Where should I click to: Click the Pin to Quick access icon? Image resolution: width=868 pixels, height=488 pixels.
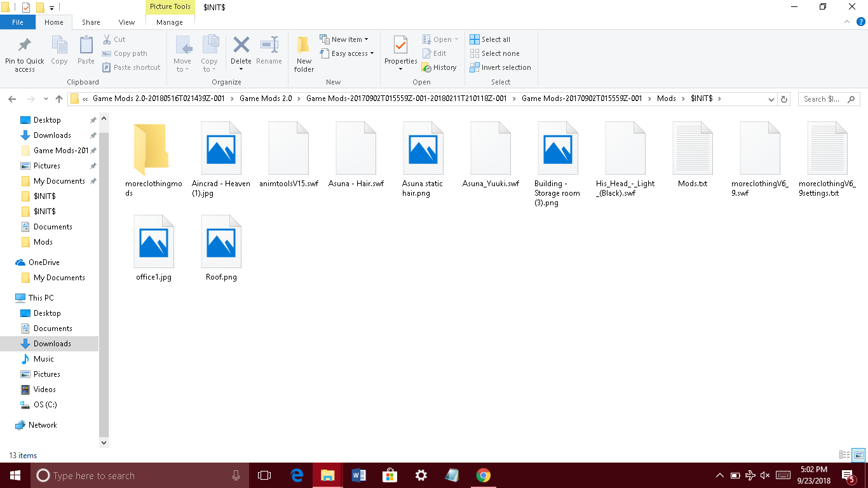(x=24, y=46)
